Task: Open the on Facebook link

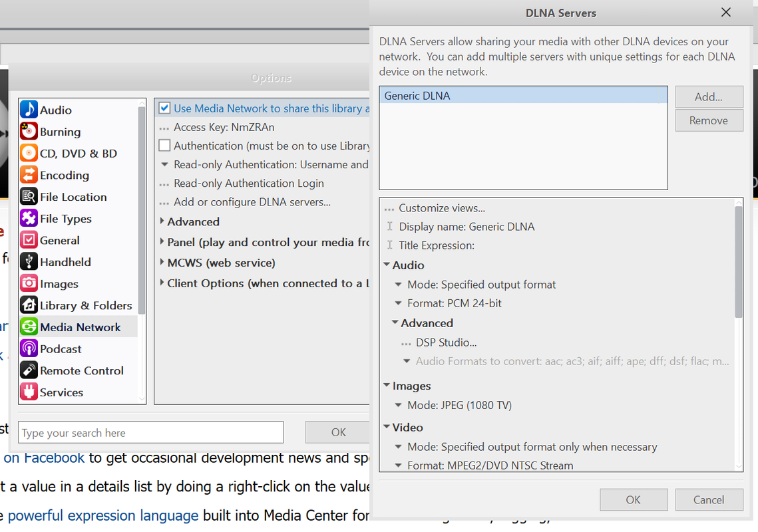Action: 44,458
